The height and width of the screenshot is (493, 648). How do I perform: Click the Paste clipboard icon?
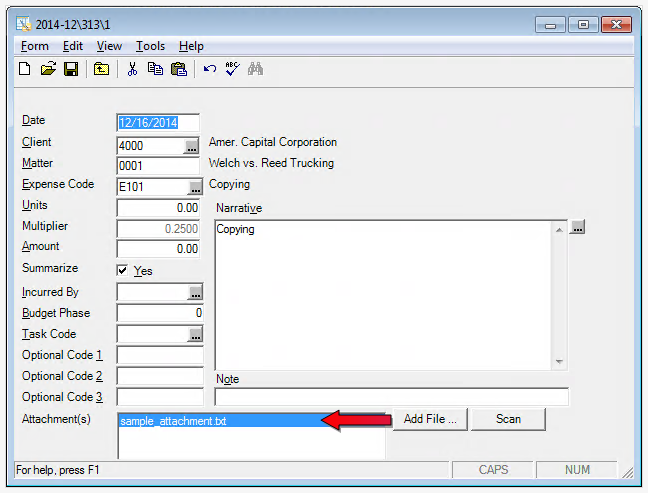(x=178, y=69)
